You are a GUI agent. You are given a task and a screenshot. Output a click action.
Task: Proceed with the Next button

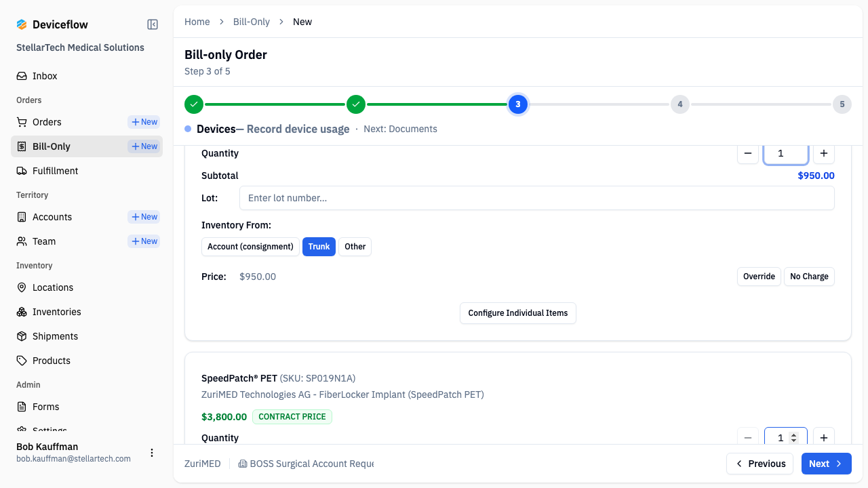click(x=826, y=464)
